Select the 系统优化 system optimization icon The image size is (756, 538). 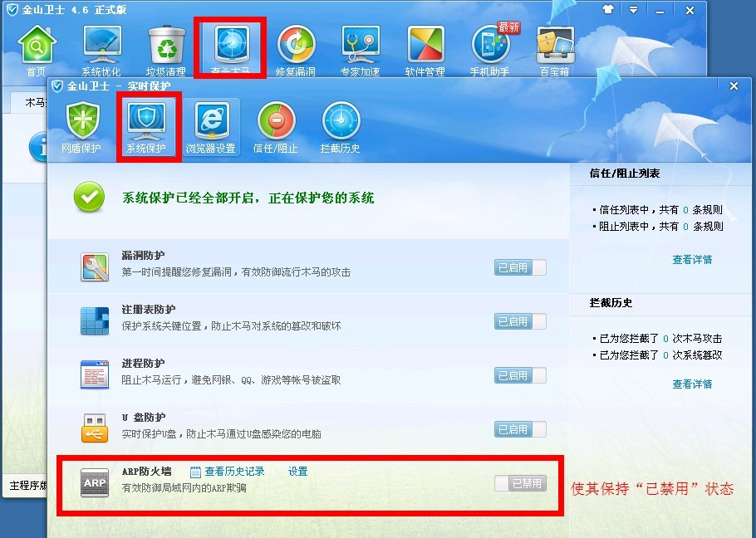click(x=101, y=51)
